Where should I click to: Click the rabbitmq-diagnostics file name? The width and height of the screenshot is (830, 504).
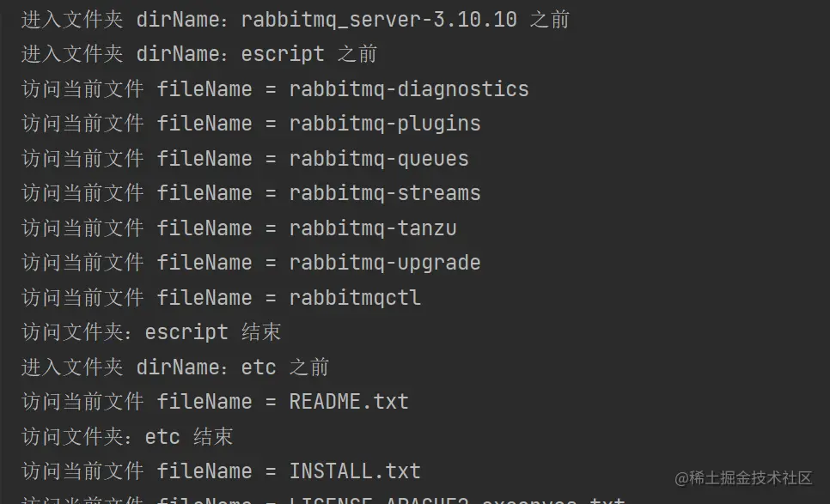(x=409, y=88)
